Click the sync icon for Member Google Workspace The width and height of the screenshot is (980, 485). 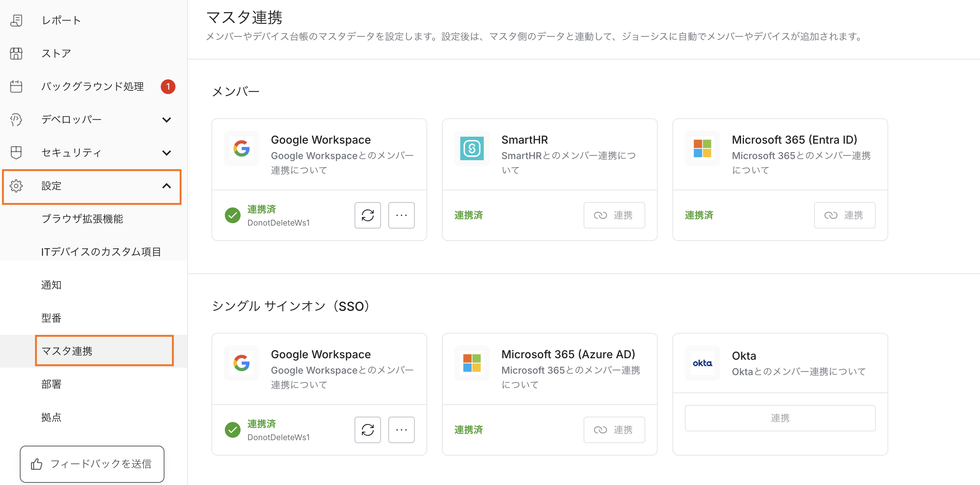tap(367, 215)
